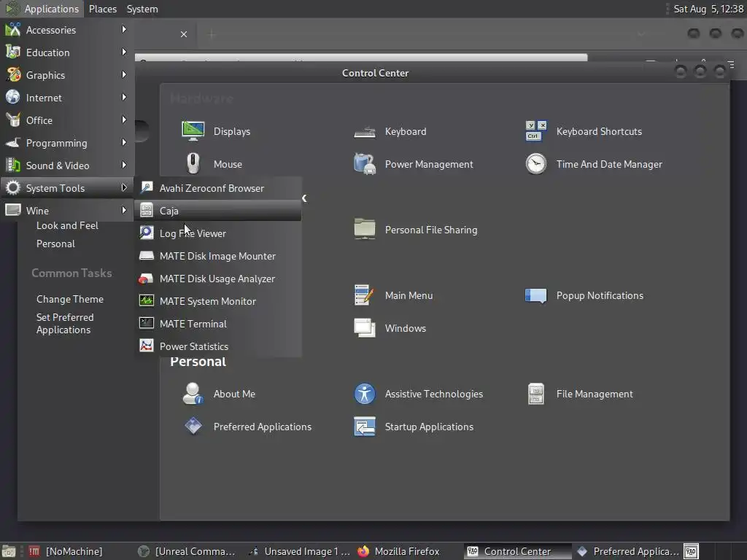Switch to Unsaved Image 1 taskbar entry
747x560 pixels.
pyautogui.click(x=300, y=551)
